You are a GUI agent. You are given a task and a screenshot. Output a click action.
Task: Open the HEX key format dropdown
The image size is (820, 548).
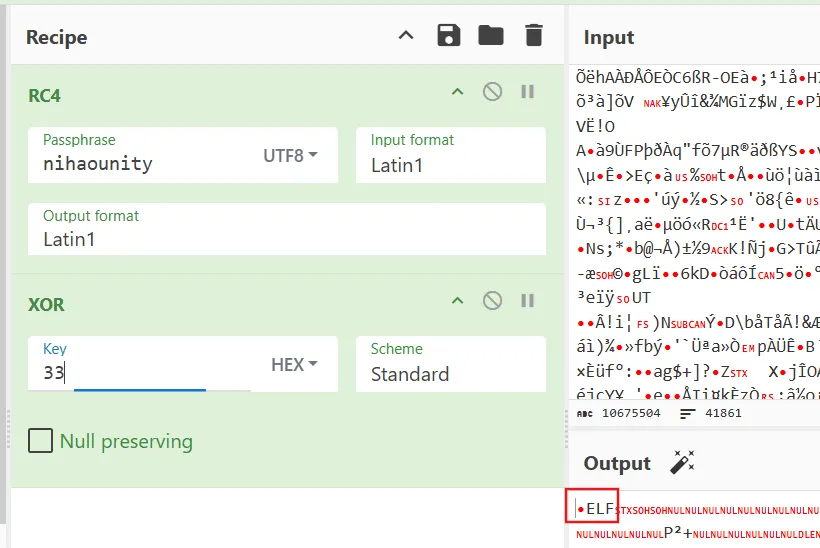click(294, 365)
